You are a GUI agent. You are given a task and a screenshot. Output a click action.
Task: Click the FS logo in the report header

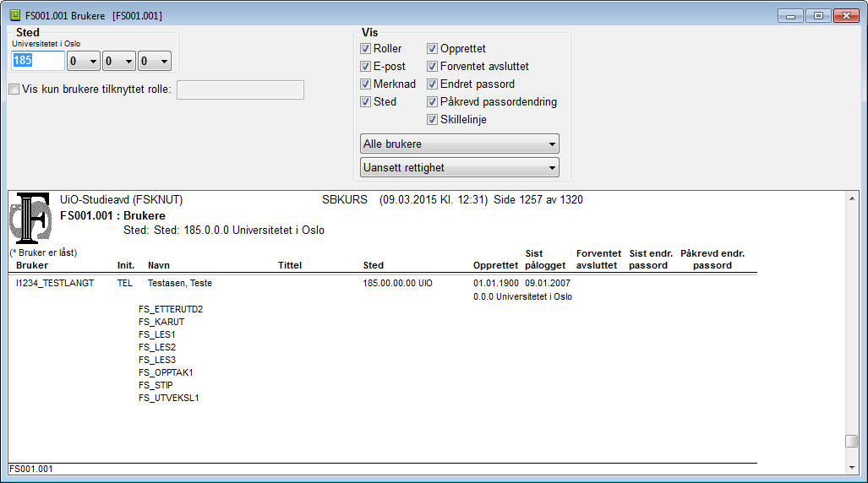click(x=30, y=218)
